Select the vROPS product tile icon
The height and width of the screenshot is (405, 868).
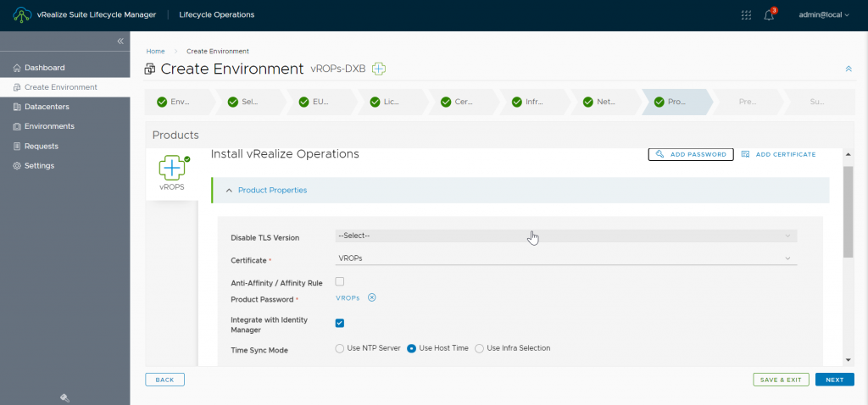point(171,169)
